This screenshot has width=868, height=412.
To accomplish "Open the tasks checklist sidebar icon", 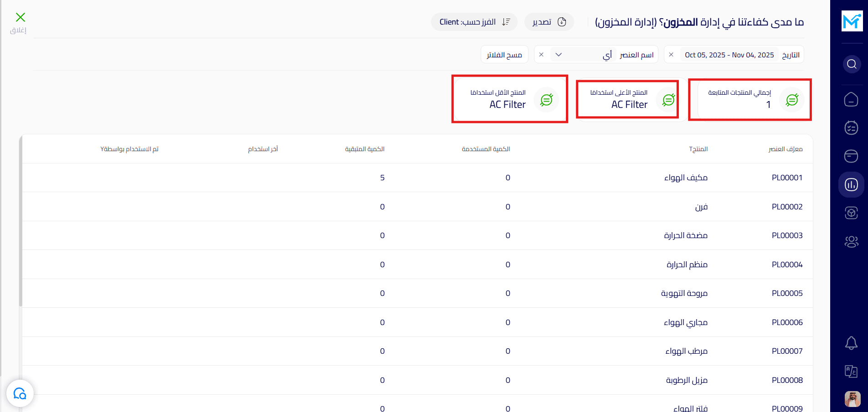I will 851,127.
